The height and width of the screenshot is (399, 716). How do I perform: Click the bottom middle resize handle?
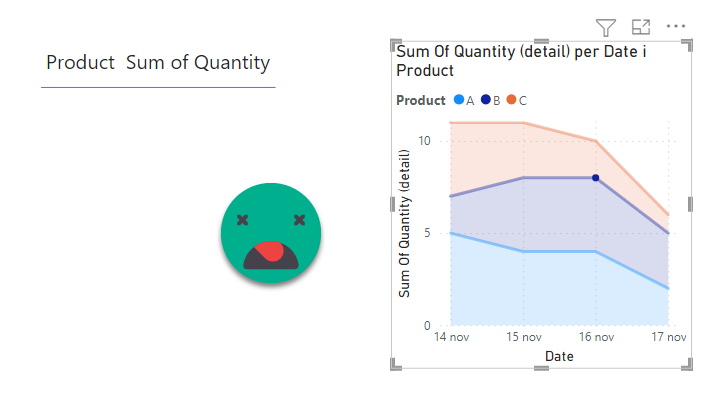pos(541,368)
